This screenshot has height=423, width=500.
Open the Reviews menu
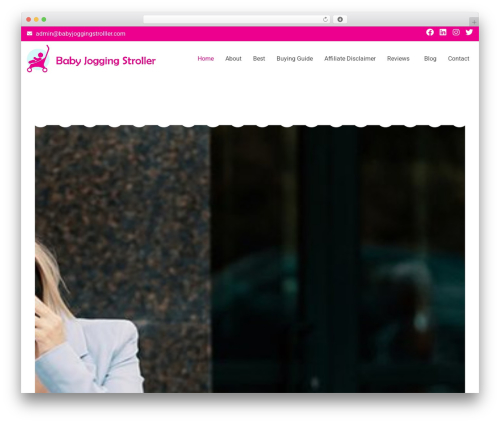tap(398, 59)
